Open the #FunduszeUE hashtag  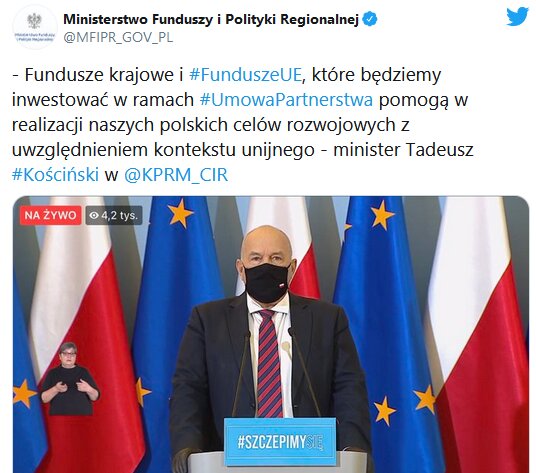(x=245, y=75)
